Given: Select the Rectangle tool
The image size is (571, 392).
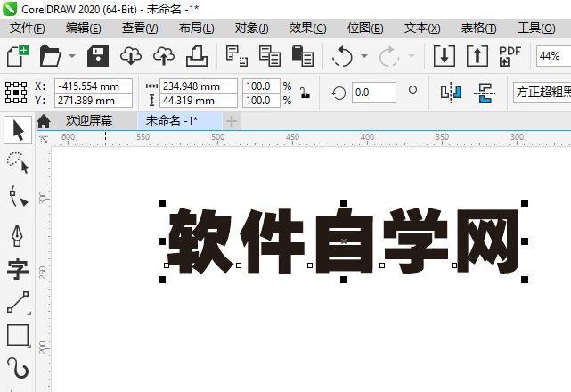Looking at the screenshot, I should click(x=18, y=335).
